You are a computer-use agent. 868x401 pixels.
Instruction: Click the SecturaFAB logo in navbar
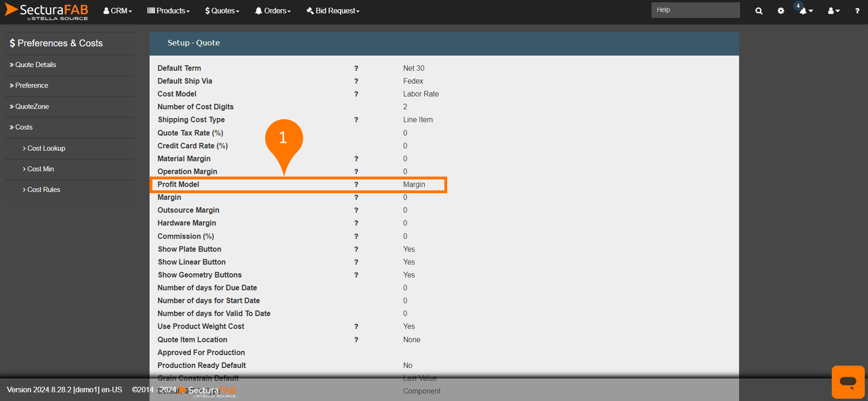pyautogui.click(x=47, y=11)
